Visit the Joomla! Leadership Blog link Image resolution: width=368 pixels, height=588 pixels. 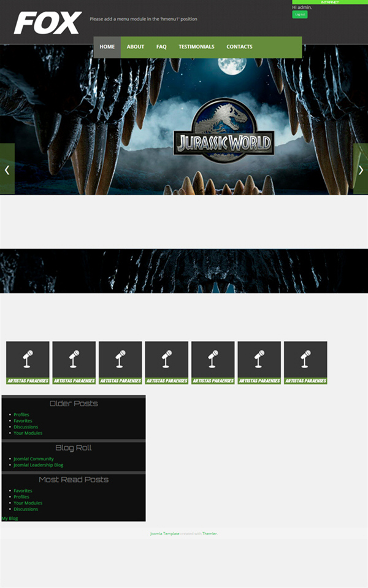coord(38,465)
